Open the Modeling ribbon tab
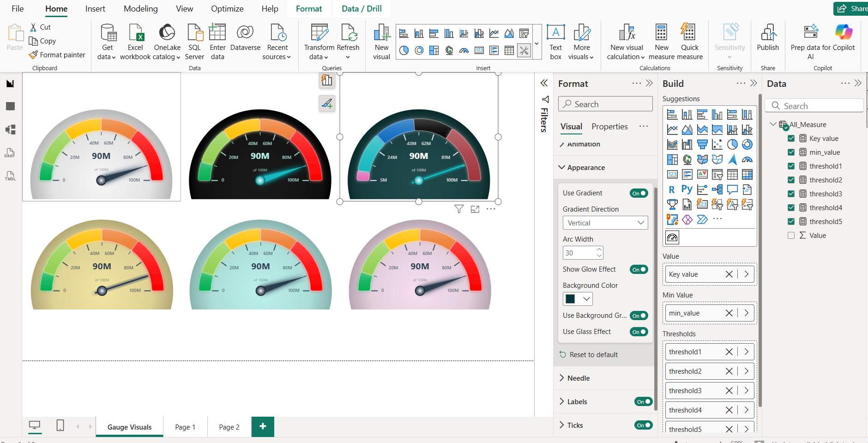The height and width of the screenshot is (443, 868). pyautogui.click(x=140, y=9)
